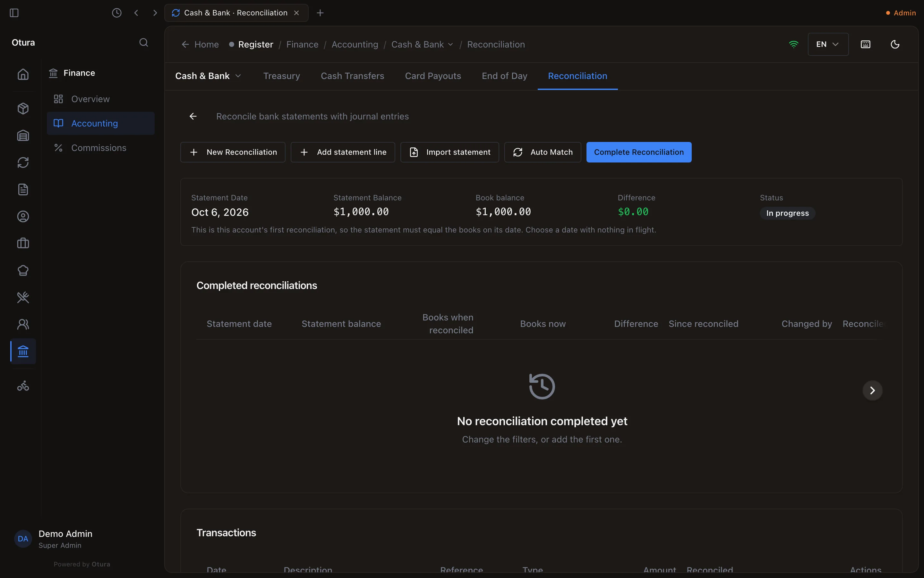Open the chef hat icon in sidebar
Image resolution: width=924 pixels, height=578 pixels.
point(23,270)
